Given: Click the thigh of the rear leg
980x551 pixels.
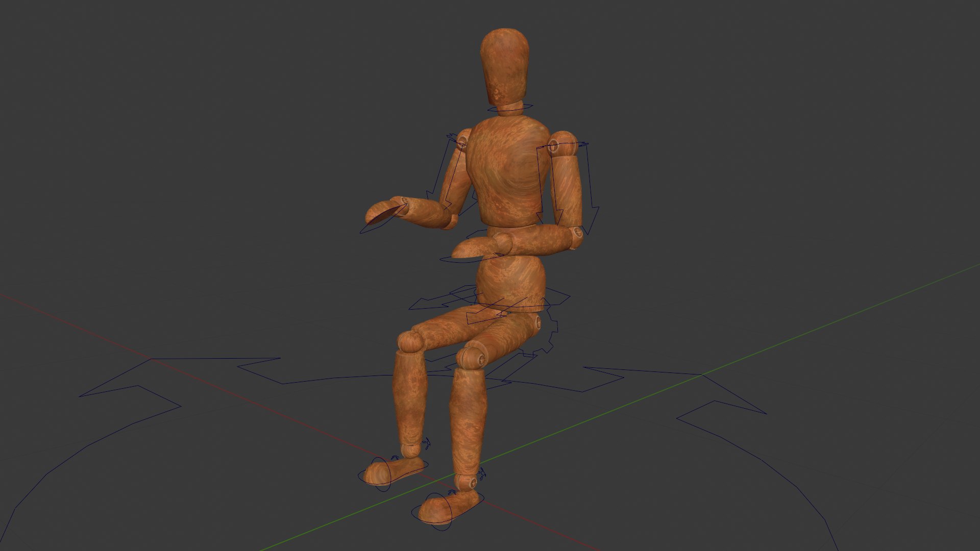Looking at the screenshot, I should coord(453,328).
